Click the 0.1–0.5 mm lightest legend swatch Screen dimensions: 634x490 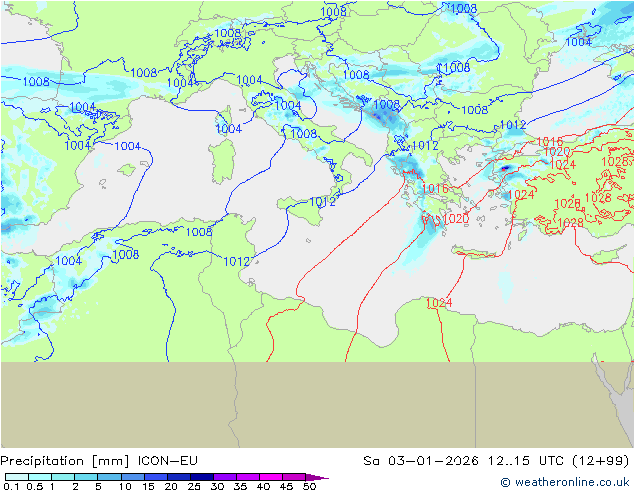[17, 477]
